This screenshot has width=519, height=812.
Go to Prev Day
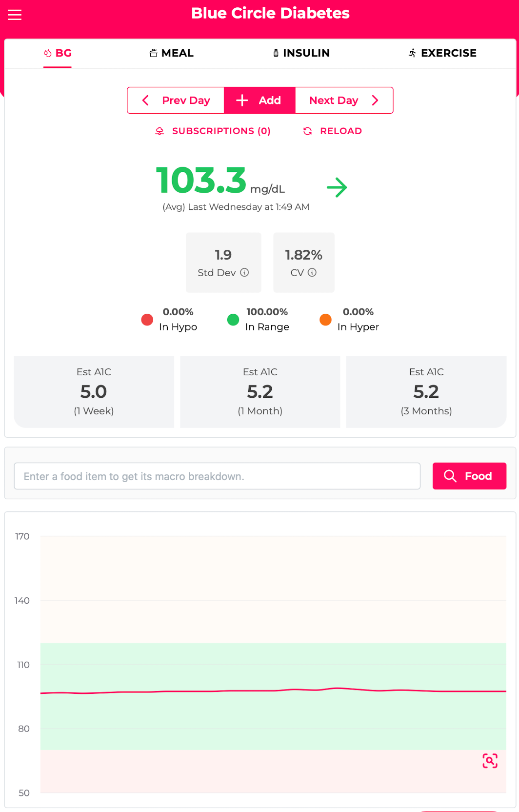pos(176,101)
